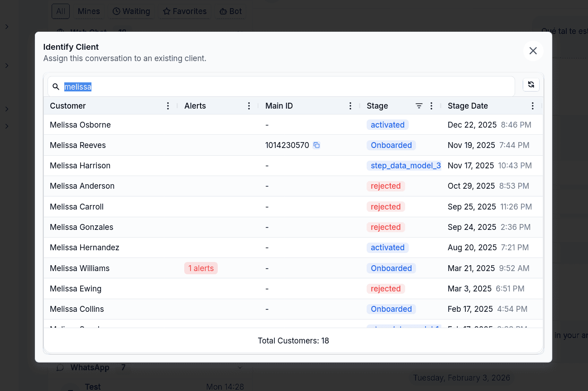The width and height of the screenshot is (588, 391).
Task: Click Total Customers: 18 footer text
Action: coord(293,341)
